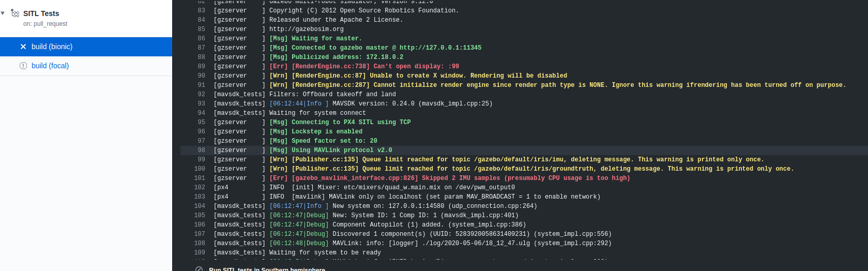
Task: Select the failed build (bionic) job
Action: pyautogui.click(x=86, y=47)
